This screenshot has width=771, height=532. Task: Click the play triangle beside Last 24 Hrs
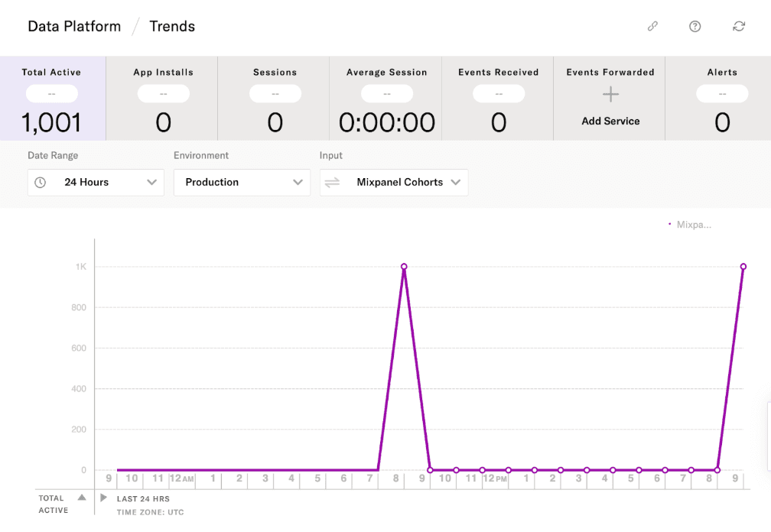pyautogui.click(x=104, y=498)
